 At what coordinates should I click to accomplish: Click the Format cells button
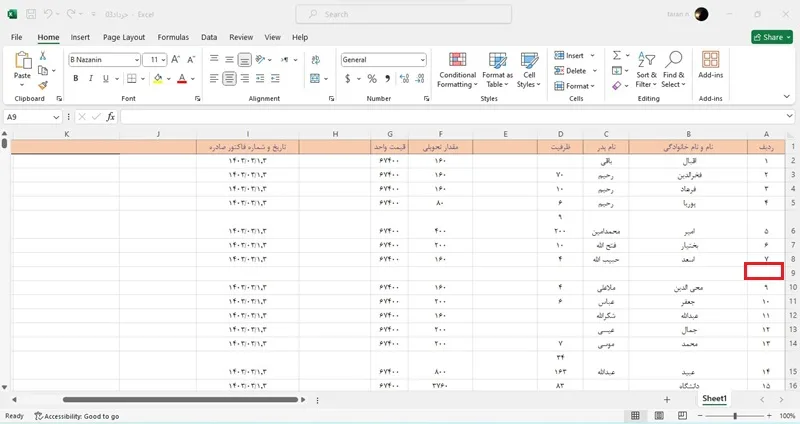pyautogui.click(x=574, y=86)
